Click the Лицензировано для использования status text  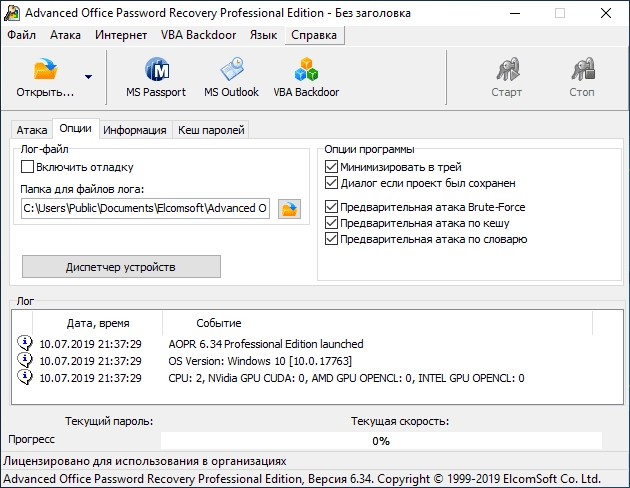click(x=145, y=461)
